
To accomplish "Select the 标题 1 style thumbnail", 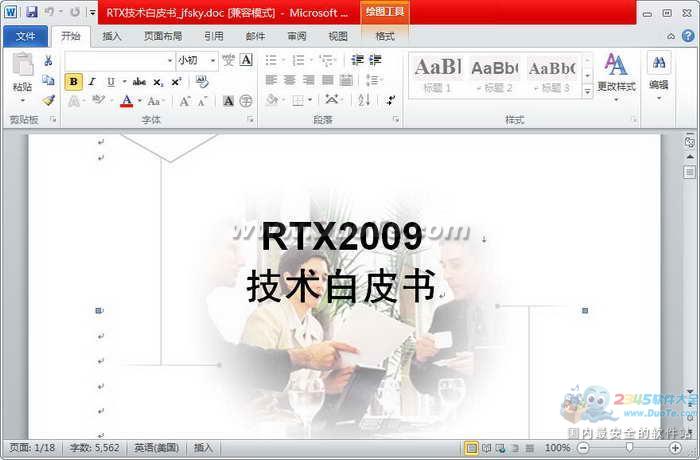I will [437, 73].
